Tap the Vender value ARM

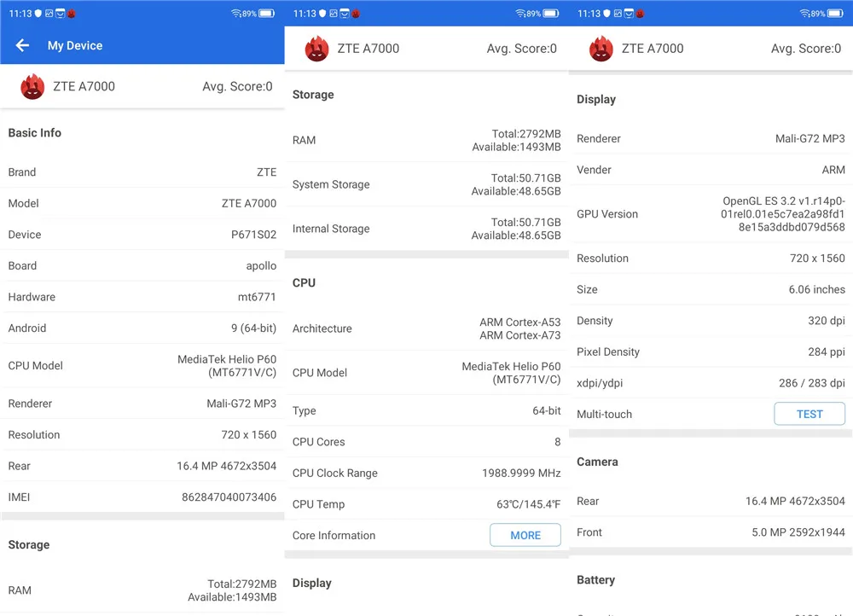(x=833, y=170)
